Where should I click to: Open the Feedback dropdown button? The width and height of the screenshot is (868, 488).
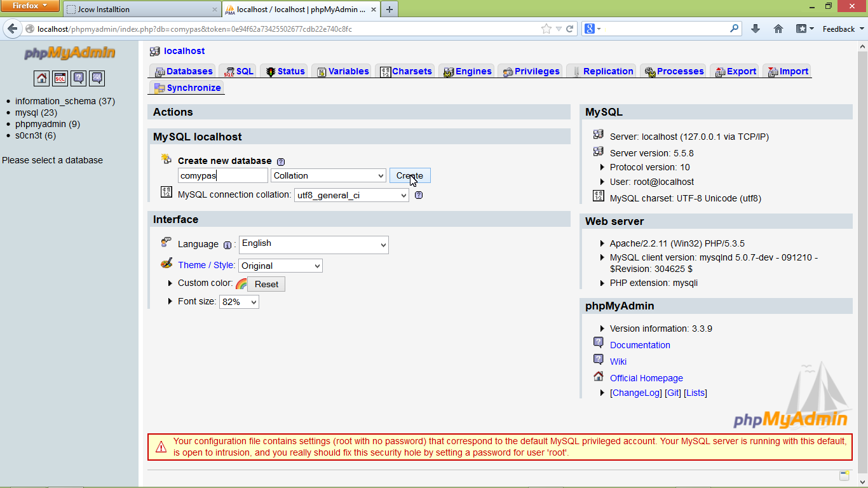[843, 29]
